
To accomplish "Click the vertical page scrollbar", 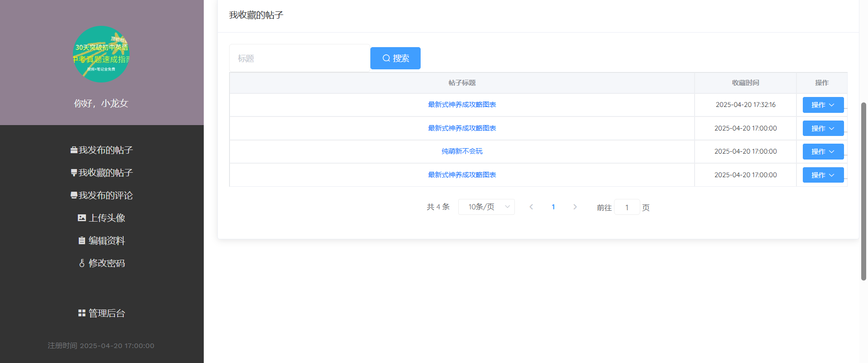I will pos(863,191).
